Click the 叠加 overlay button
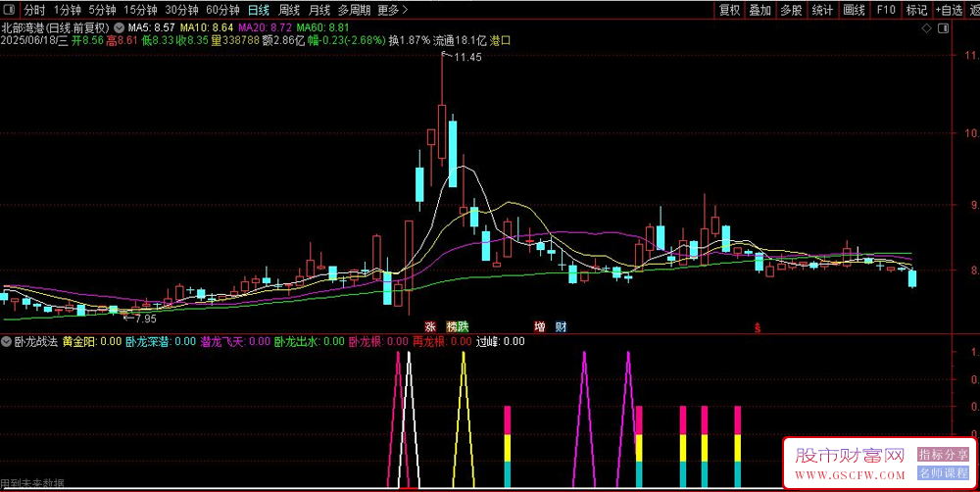This screenshot has height=492, width=980. click(x=760, y=10)
